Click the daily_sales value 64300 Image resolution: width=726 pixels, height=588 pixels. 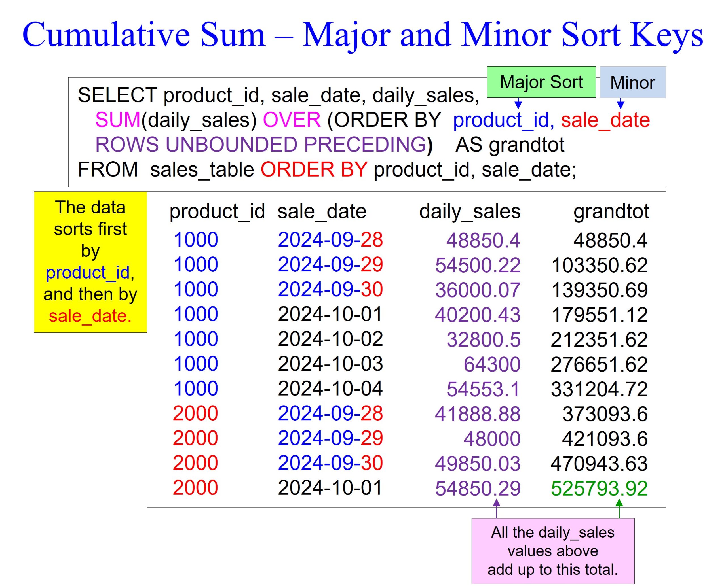click(491, 364)
